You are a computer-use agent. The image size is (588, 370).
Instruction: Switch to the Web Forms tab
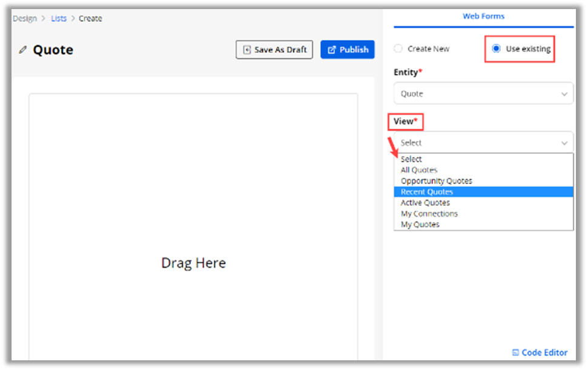point(483,16)
